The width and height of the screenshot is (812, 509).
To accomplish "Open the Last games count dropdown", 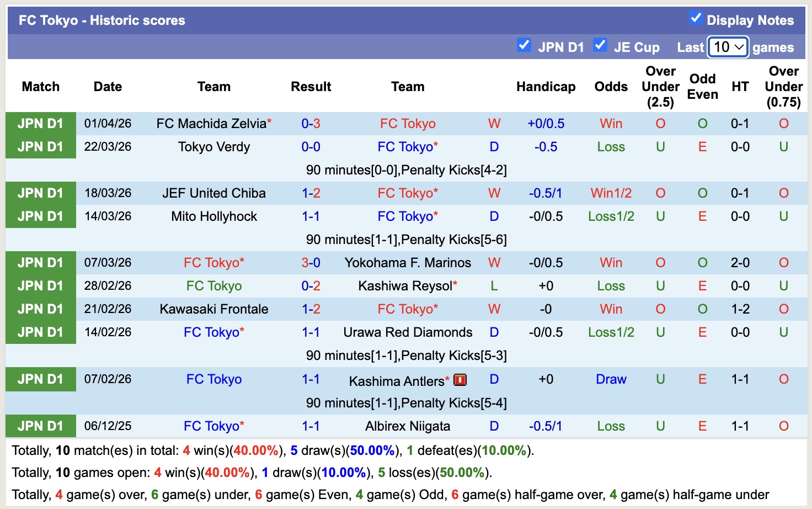I will pyautogui.click(x=727, y=47).
